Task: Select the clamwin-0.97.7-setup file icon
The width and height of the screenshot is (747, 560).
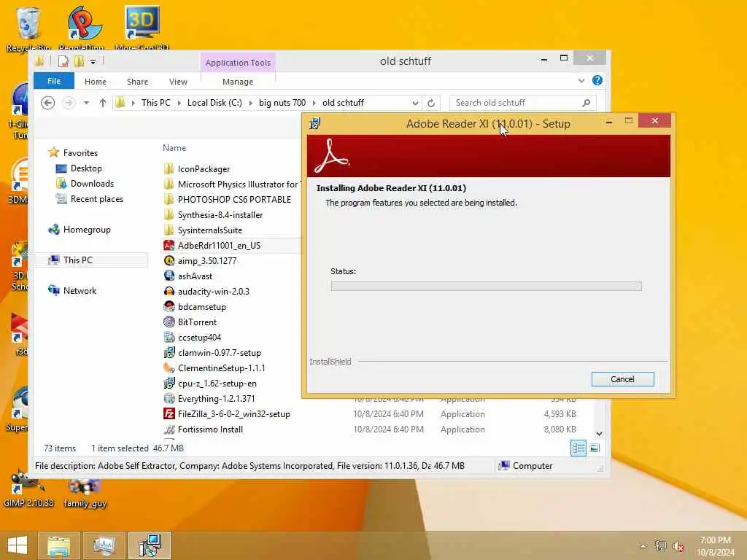Action: (x=169, y=352)
